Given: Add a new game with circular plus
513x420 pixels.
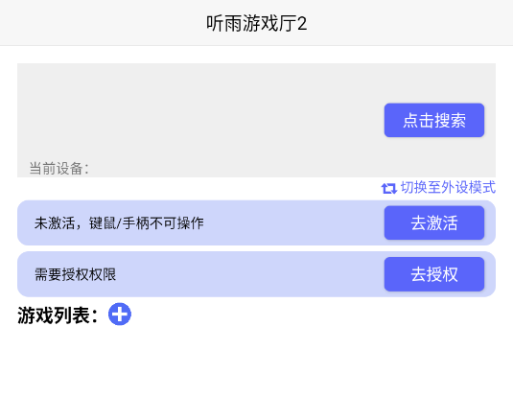Looking at the screenshot, I should pyautogui.click(x=120, y=314).
